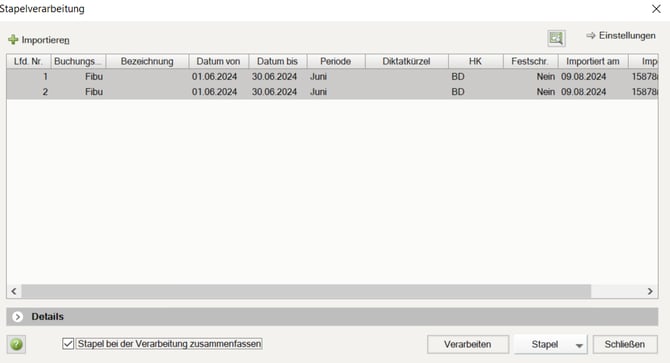Click the green plus Importieren icon
The height and width of the screenshot is (363, 670).
pos(13,40)
